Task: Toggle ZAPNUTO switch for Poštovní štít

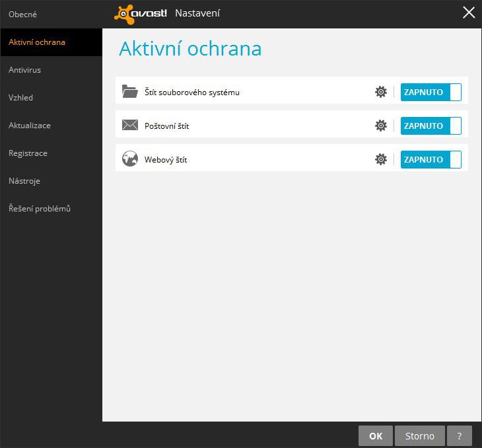Action: pyautogui.click(x=430, y=126)
